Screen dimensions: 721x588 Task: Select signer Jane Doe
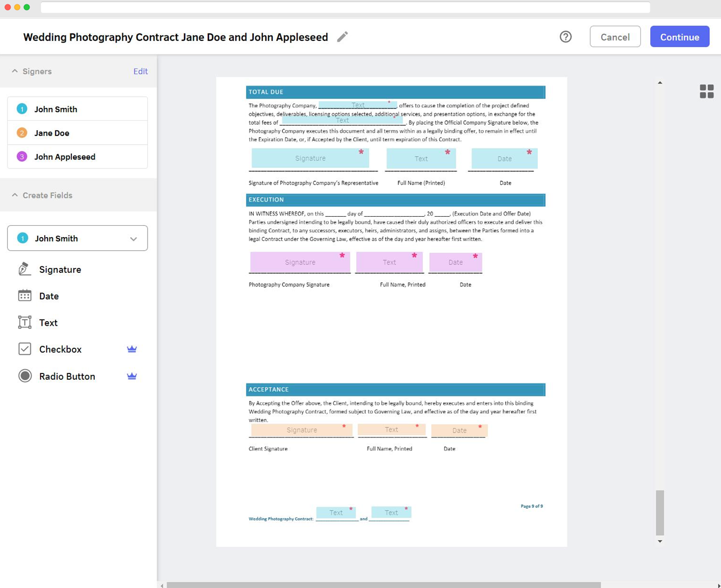[x=52, y=133]
